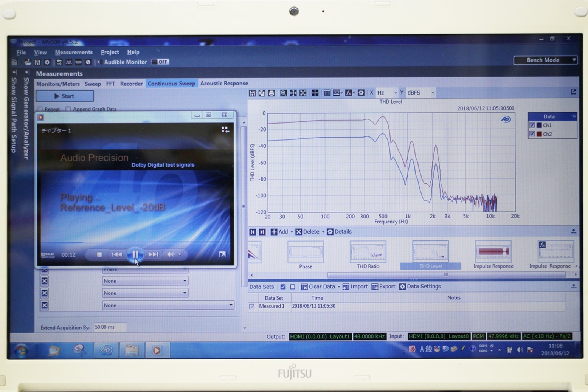The height and width of the screenshot is (392, 588).
Task: Click the Extend Acquisition By 50.00 ms field
Action: click(110, 327)
